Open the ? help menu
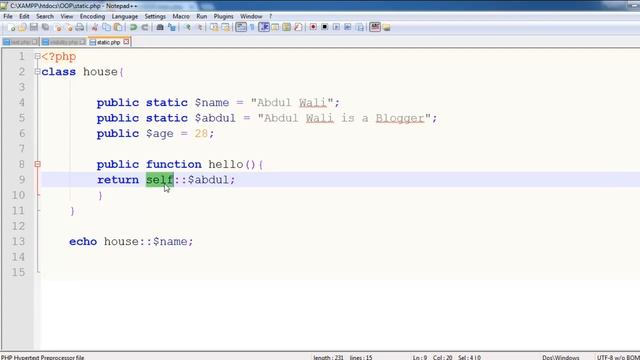 (x=270, y=16)
